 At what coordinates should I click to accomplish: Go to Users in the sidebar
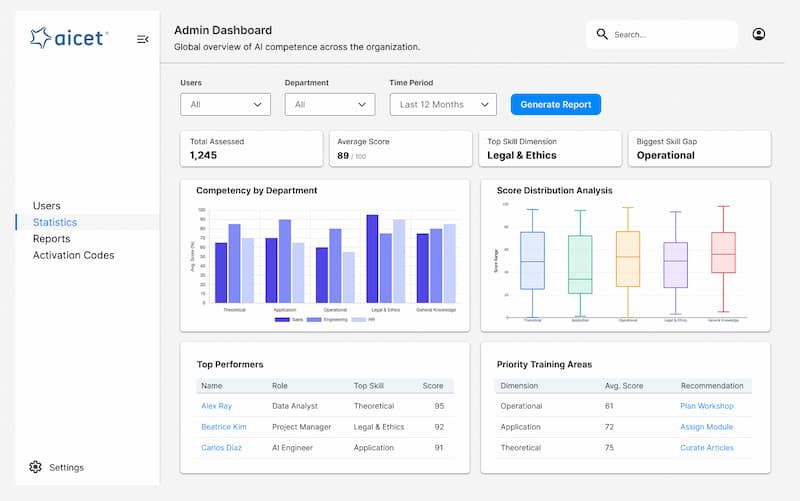click(46, 206)
